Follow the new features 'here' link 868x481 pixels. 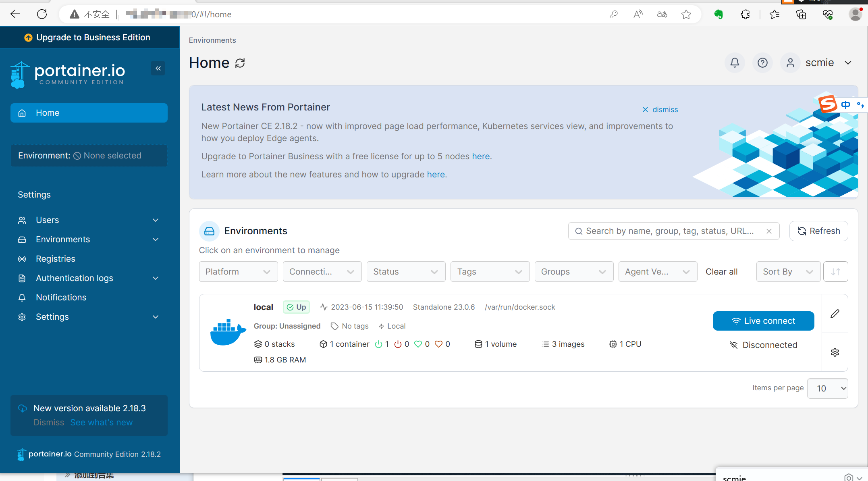pos(436,175)
